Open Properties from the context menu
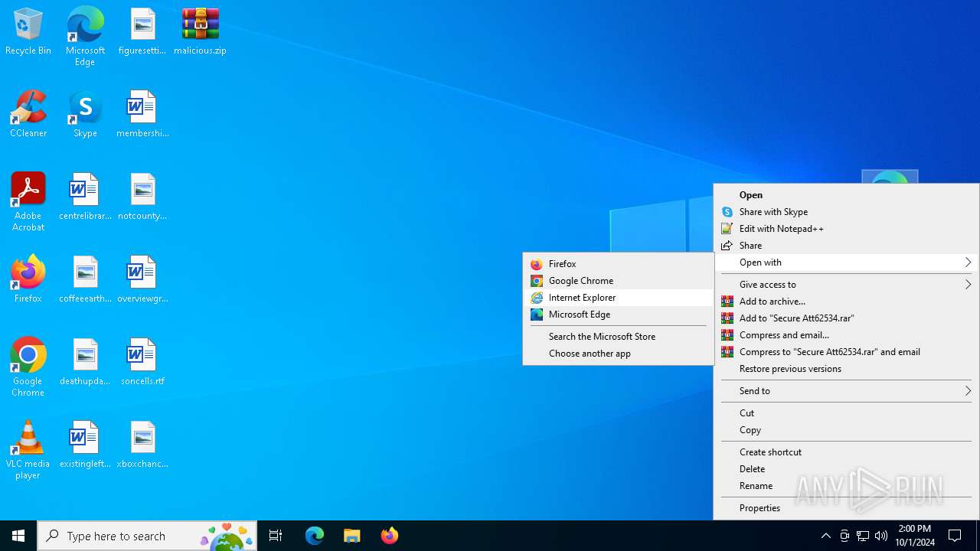The width and height of the screenshot is (980, 551). tap(847, 508)
